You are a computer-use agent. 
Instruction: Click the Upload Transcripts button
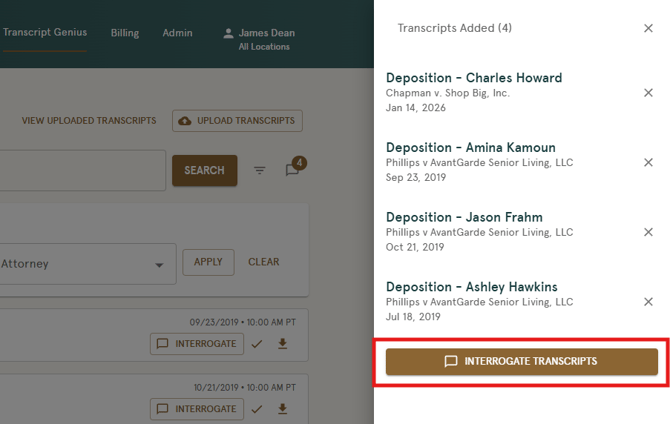(x=237, y=121)
